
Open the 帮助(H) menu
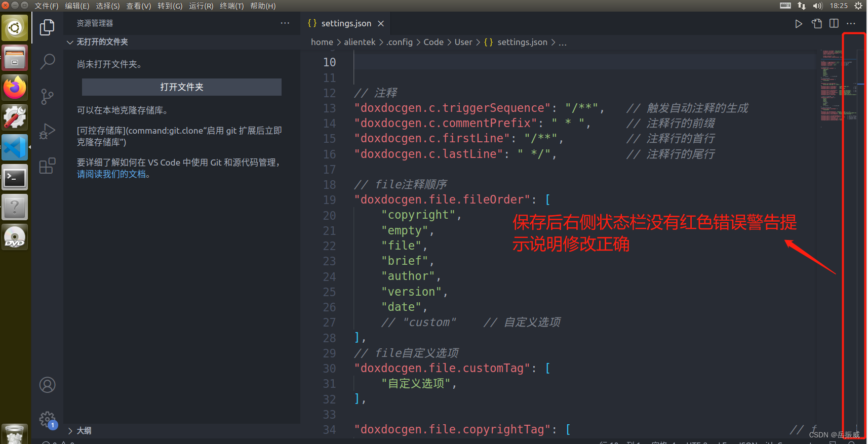(x=263, y=6)
